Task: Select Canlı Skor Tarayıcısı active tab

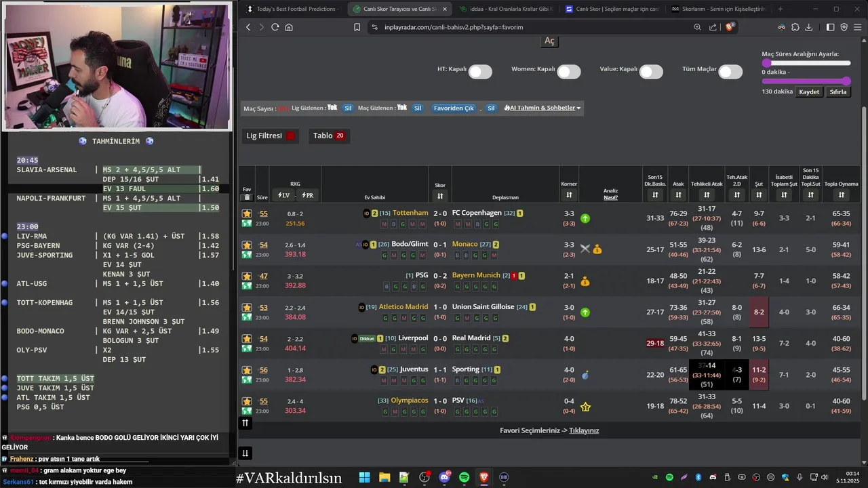Action: [x=399, y=9]
